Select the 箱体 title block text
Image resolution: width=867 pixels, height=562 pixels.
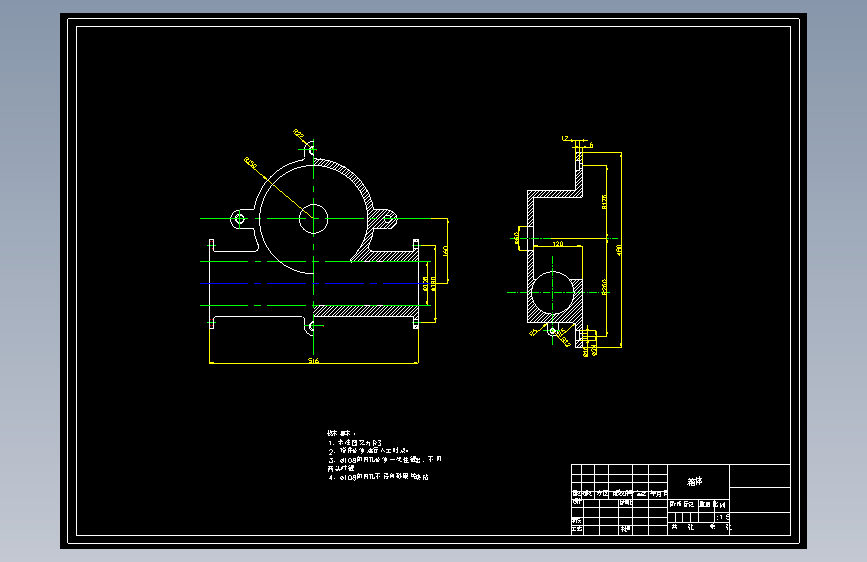(x=694, y=482)
